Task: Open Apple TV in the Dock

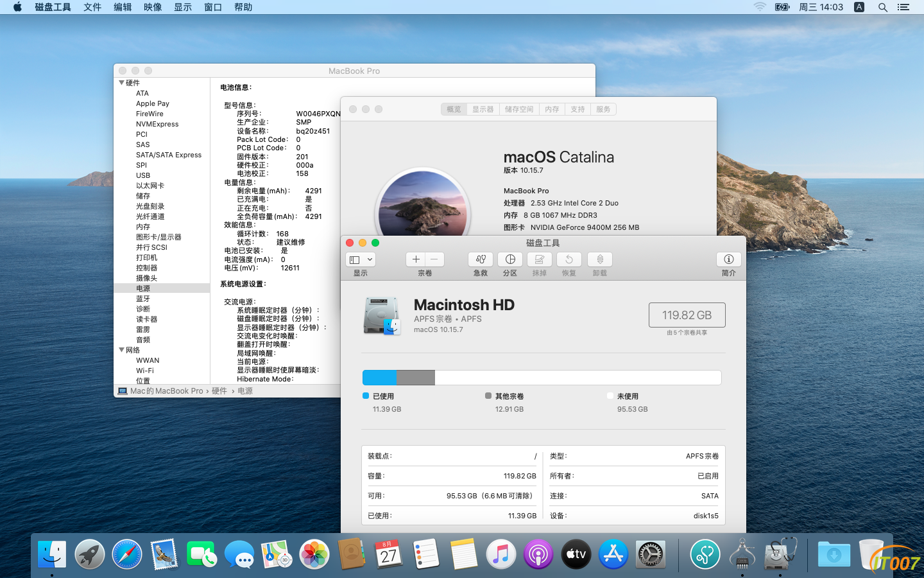Action: 576,554
